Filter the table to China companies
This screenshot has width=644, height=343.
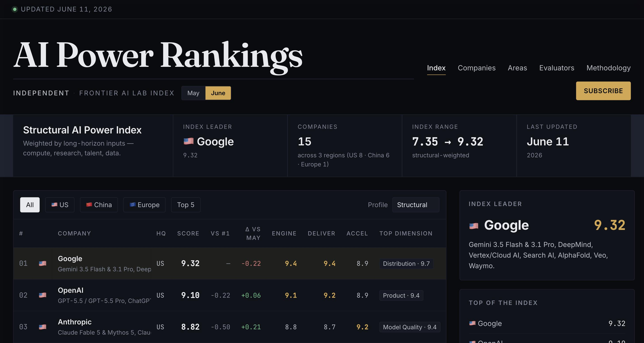99,205
